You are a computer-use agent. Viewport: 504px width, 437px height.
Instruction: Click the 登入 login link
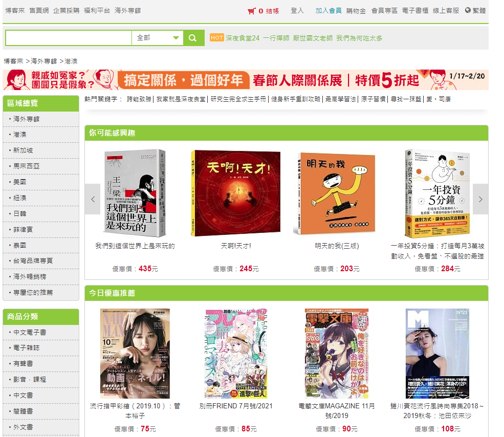(x=297, y=11)
